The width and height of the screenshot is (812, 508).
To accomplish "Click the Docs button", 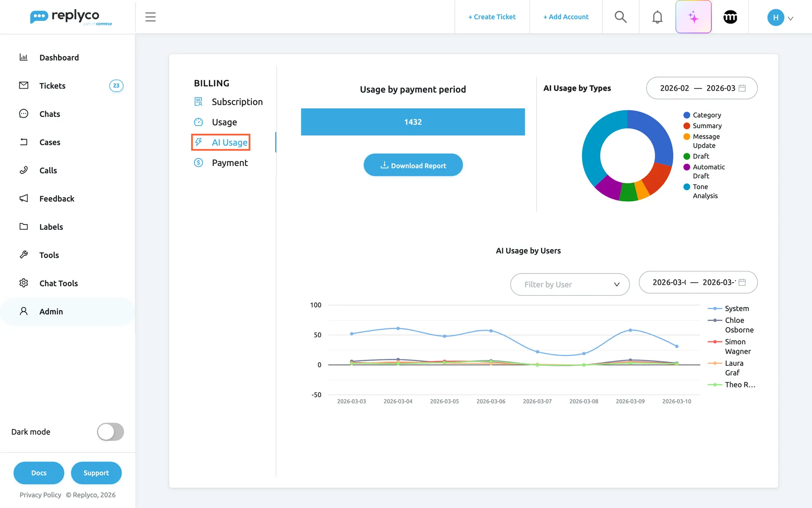I will (x=39, y=473).
